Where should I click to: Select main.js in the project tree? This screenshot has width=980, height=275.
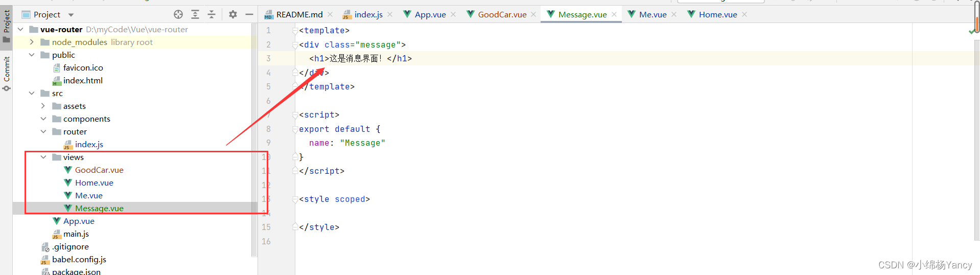click(x=76, y=234)
